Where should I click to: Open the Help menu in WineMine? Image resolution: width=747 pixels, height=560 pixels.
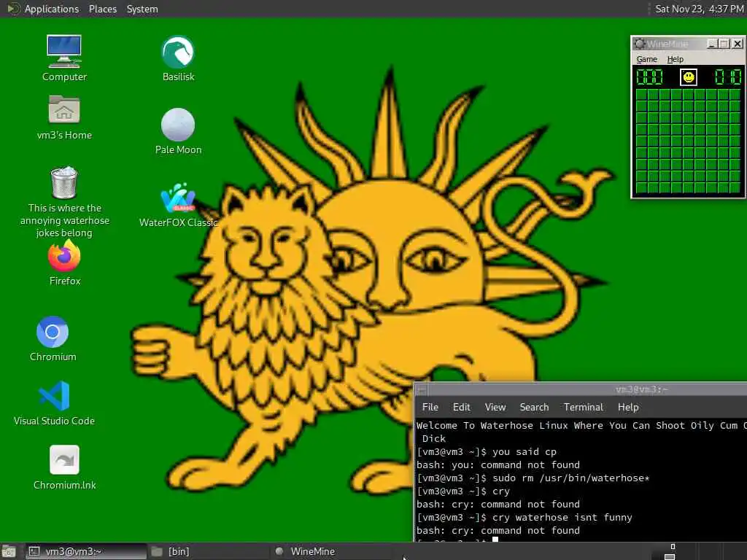tap(675, 59)
